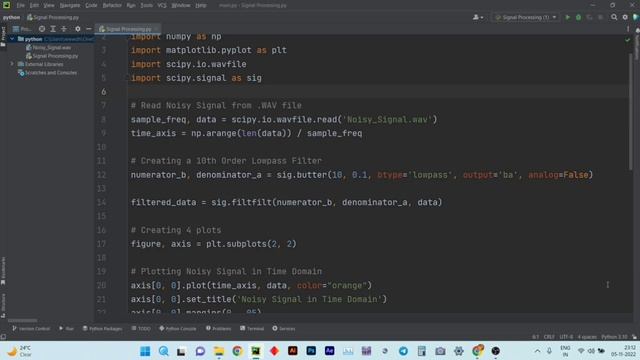The width and height of the screenshot is (640, 360).
Task: Click the locate opened file target icon
Action: (x=42, y=29)
